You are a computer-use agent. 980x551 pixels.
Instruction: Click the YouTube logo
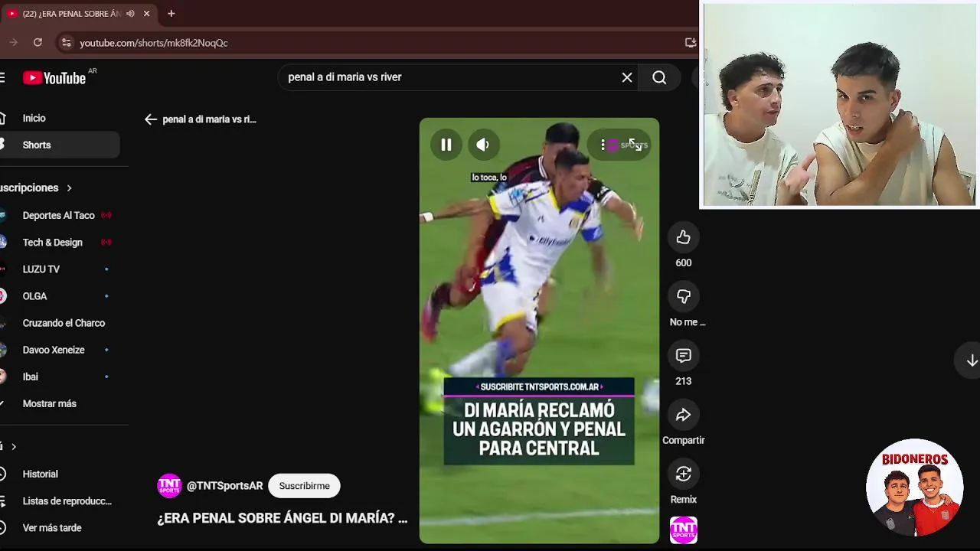(54, 78)
